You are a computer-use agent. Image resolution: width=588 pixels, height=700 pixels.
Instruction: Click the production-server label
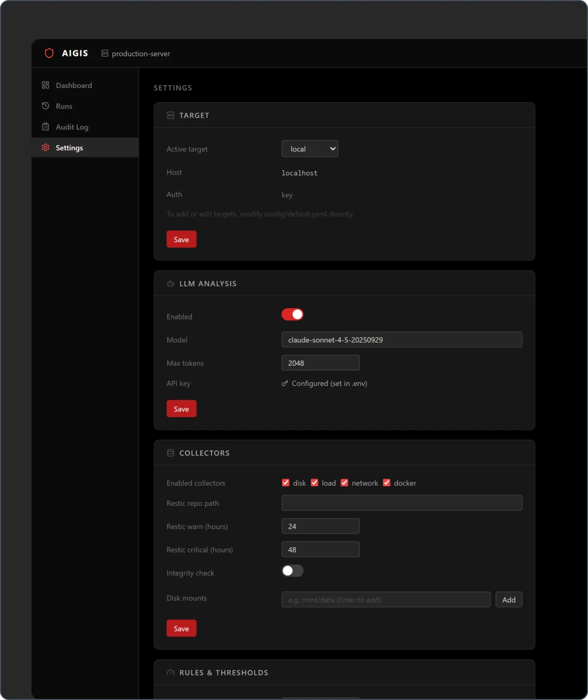coord(141,54)
